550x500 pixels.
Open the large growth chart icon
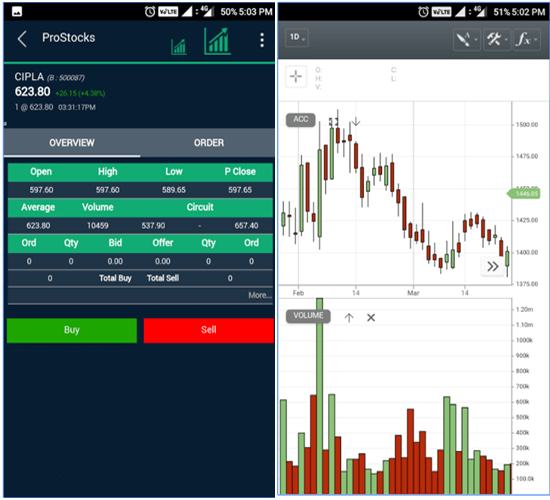217,41
